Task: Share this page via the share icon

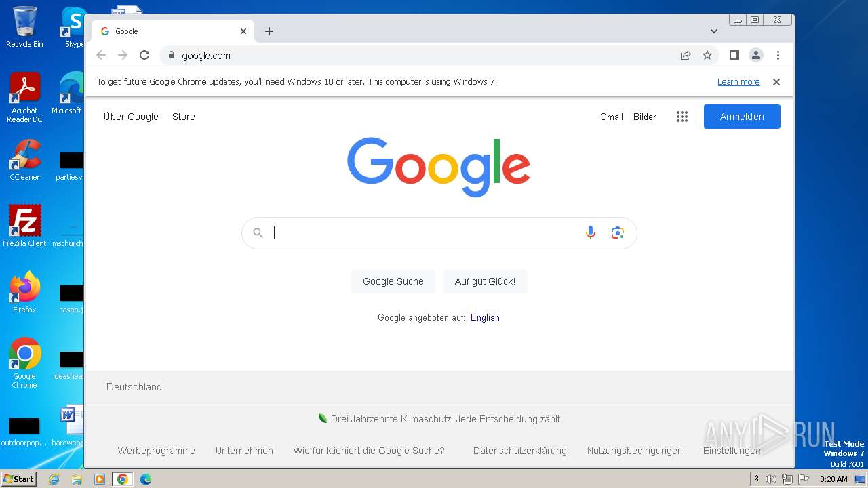Action: pyautogui.click(x=686, y=55)
